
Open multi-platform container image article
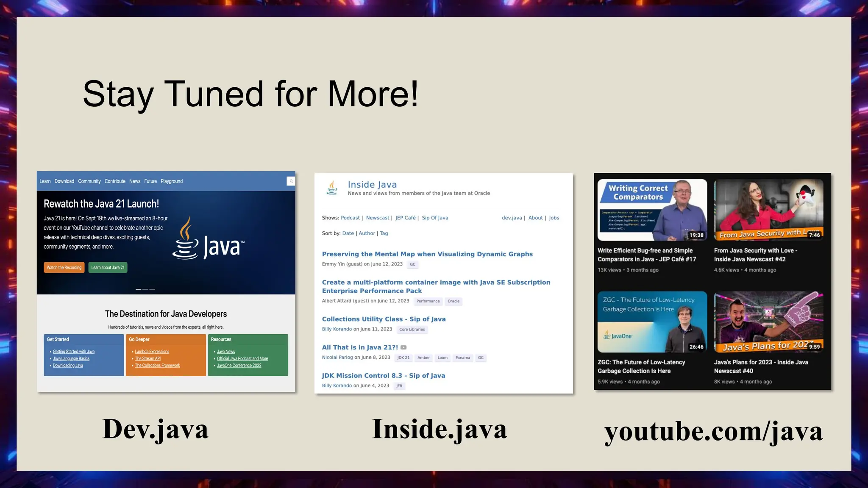click(x=436, y=286)
